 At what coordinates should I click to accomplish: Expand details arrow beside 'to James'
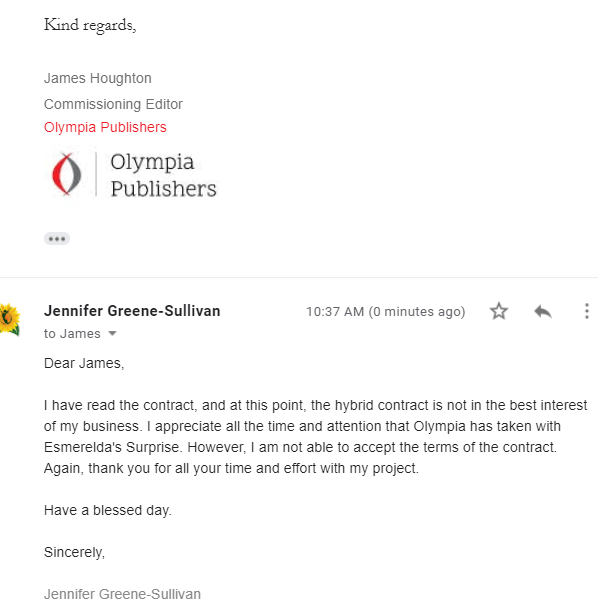[x=112, y=334]
